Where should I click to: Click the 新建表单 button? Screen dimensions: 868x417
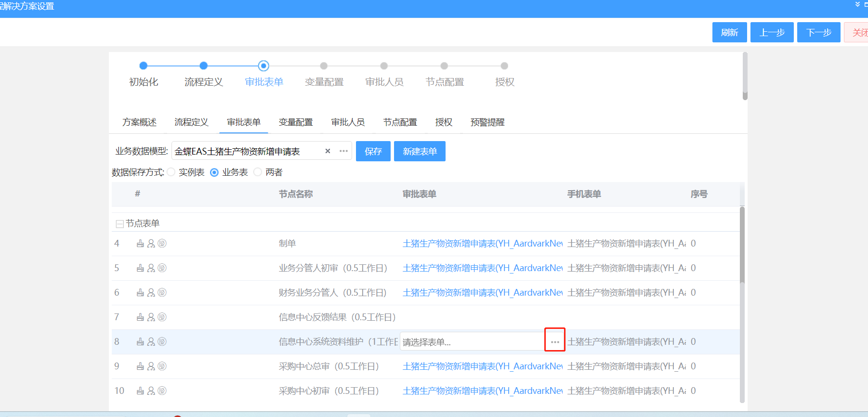pos(420,151)
